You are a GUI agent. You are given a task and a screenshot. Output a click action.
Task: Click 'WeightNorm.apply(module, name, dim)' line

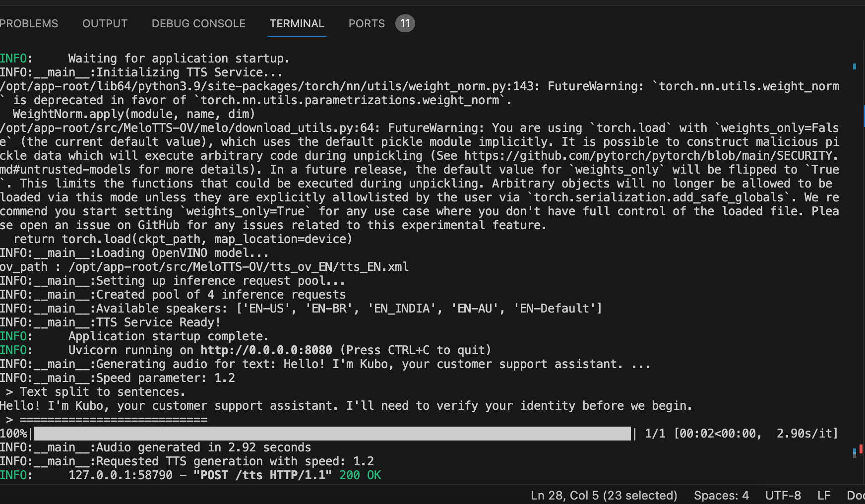point(134,114)
